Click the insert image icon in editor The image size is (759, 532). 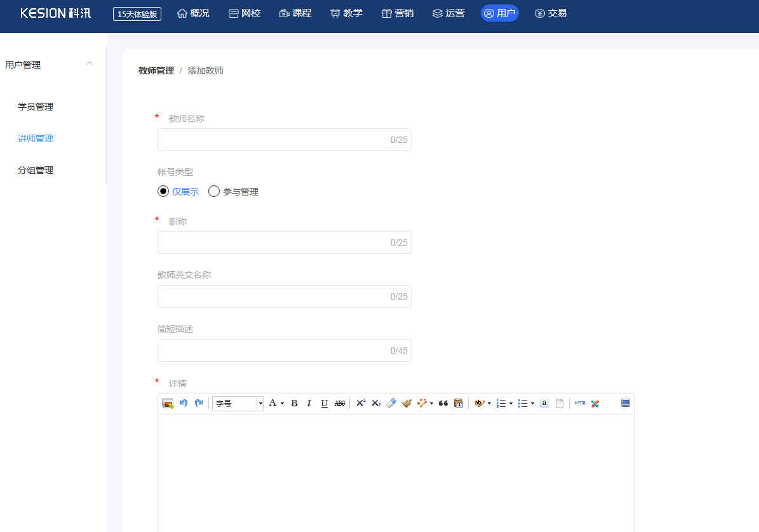168,403
